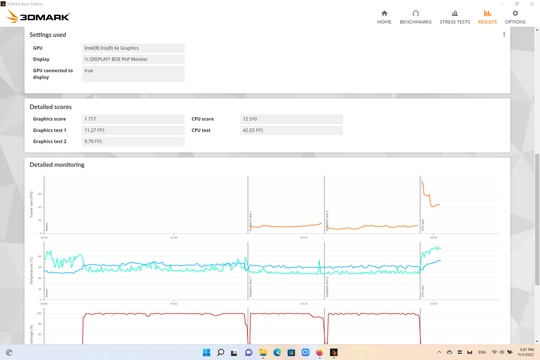The image size is (540, 360).
Task: Select the GPU name field
Action: pyautogui.click(x=133, y=48)
